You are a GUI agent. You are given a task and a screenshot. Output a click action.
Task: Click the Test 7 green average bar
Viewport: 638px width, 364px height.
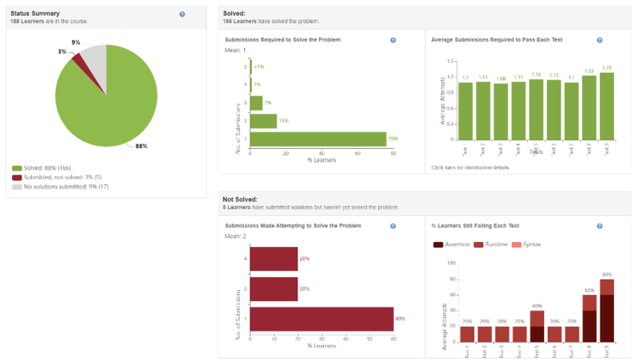click(x=572, y=112)
